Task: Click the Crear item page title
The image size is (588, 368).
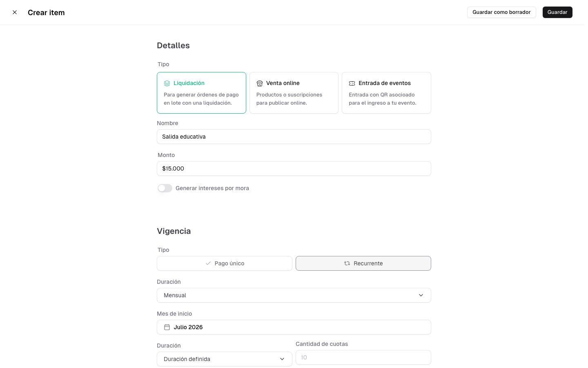Action: [x=46, y=13]
